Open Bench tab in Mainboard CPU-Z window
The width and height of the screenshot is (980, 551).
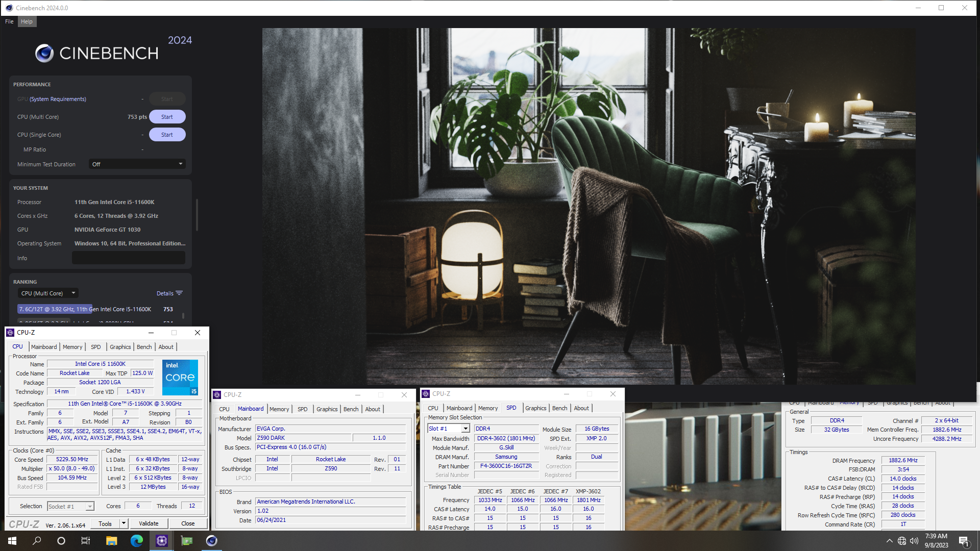pos(351,409)
